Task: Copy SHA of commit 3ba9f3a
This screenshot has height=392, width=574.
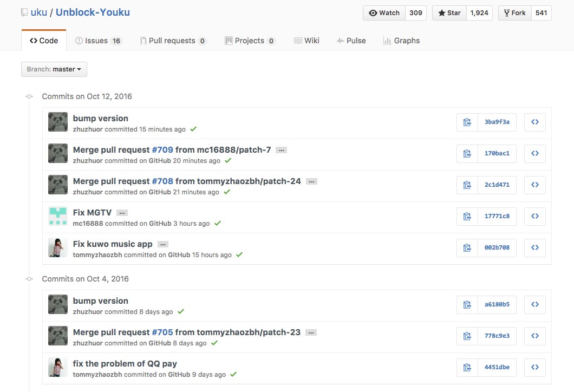Action: coord(467,122)
